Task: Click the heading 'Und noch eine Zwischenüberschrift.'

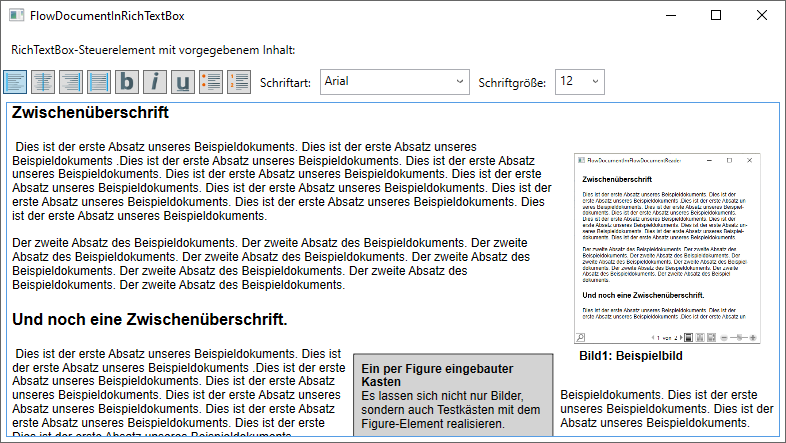Action: [x=149, y=319]
